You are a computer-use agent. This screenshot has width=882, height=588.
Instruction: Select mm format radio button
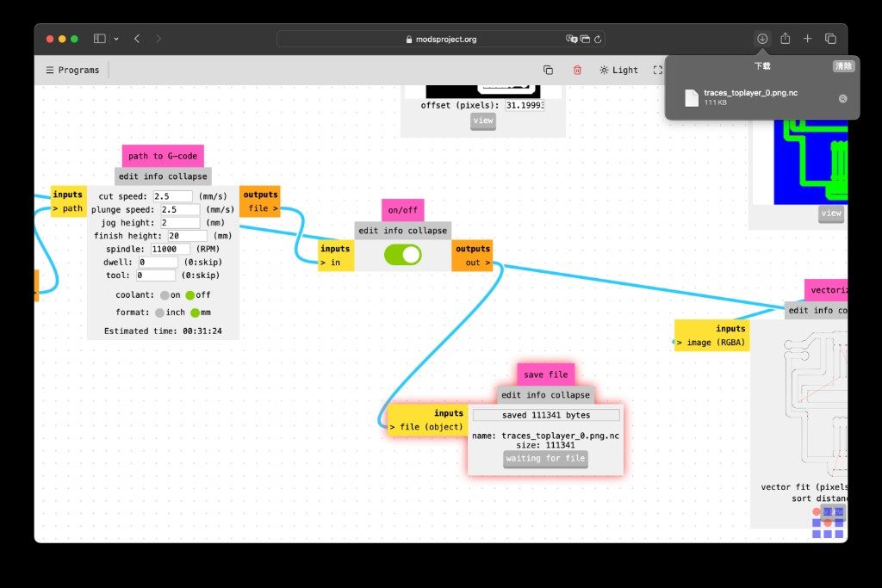196,313
